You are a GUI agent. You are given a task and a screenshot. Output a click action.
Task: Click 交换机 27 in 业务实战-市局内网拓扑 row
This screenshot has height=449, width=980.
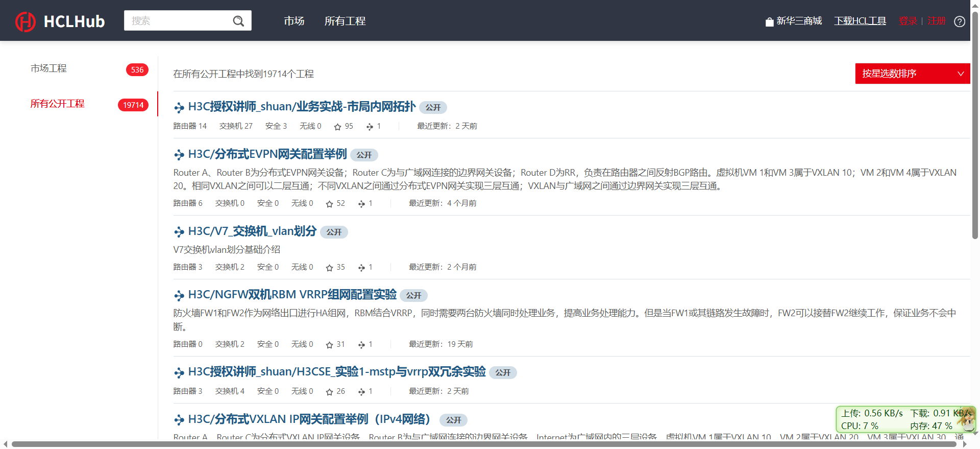coord(236,126)
